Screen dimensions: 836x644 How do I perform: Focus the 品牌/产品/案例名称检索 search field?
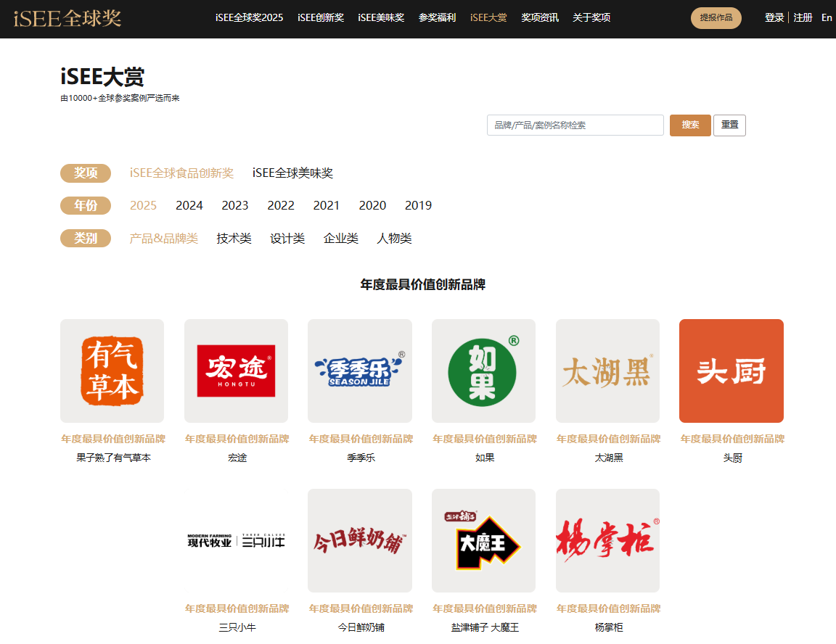pyautogui.click(x=575, y=125)
